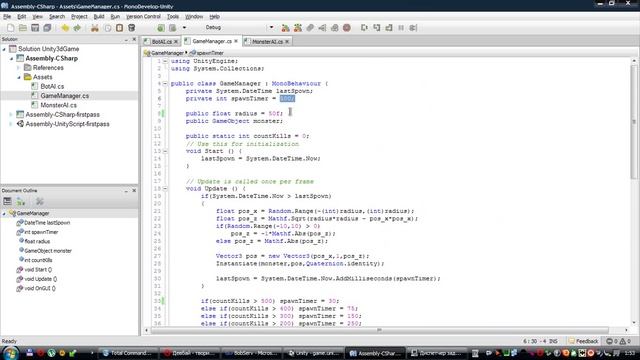Select MonsterAI.cs in the Solution tree
The height and width of the screenshot is (360, 640).
tap(58, 105)
